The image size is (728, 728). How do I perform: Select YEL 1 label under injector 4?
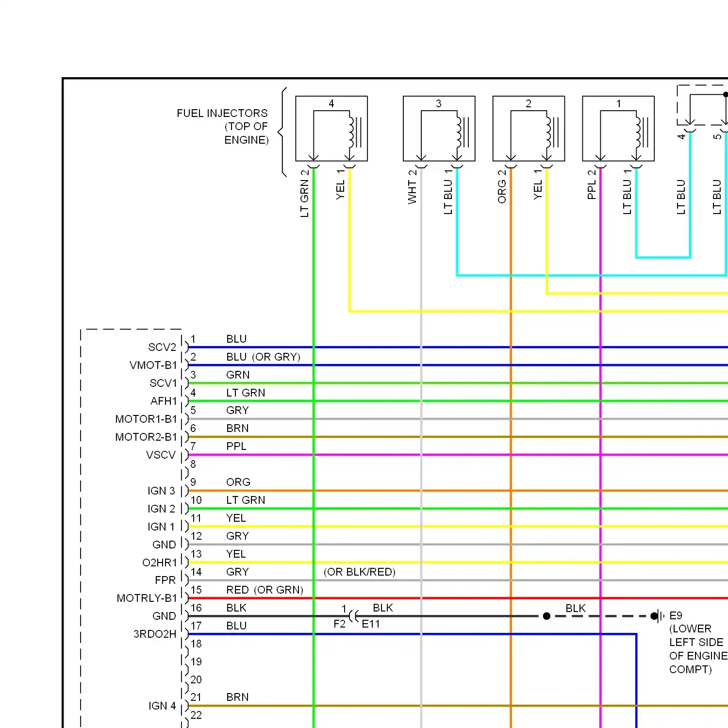[341, 184]
